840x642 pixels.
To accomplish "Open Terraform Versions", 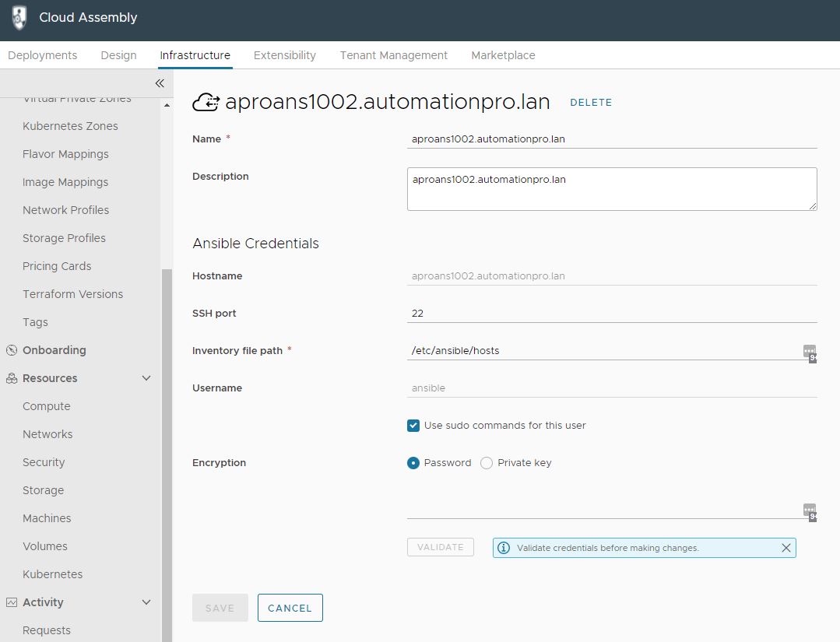I will tap(73, 294).
